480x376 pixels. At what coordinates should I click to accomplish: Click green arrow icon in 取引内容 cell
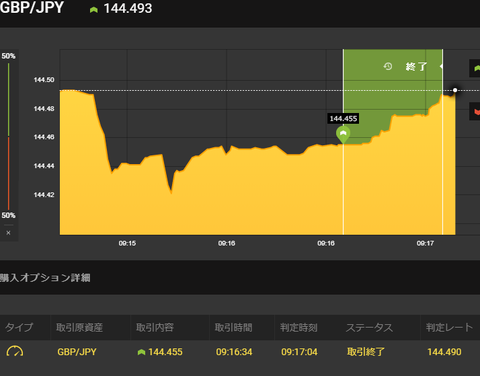(x=141, y=352)
